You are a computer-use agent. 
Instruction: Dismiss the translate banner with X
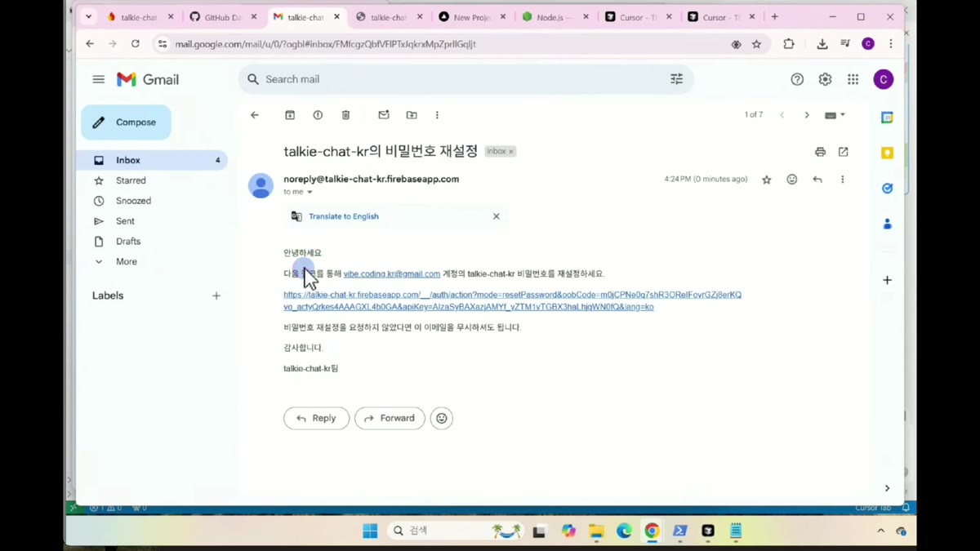coord(496,216)
